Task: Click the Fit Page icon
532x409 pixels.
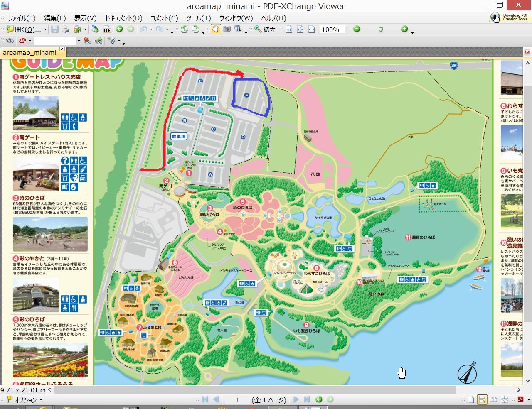Action: point(300,29)
